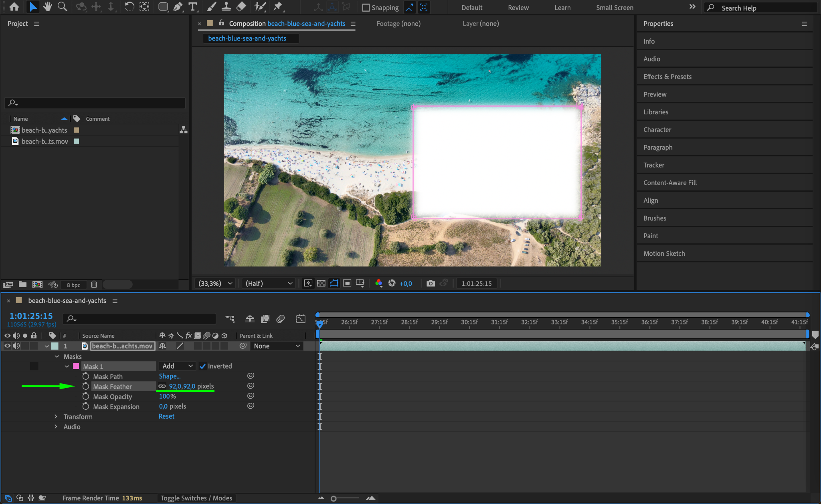821x504 pixels.
Task: Open the Effects & Presets panel
Action: point(667,77)
